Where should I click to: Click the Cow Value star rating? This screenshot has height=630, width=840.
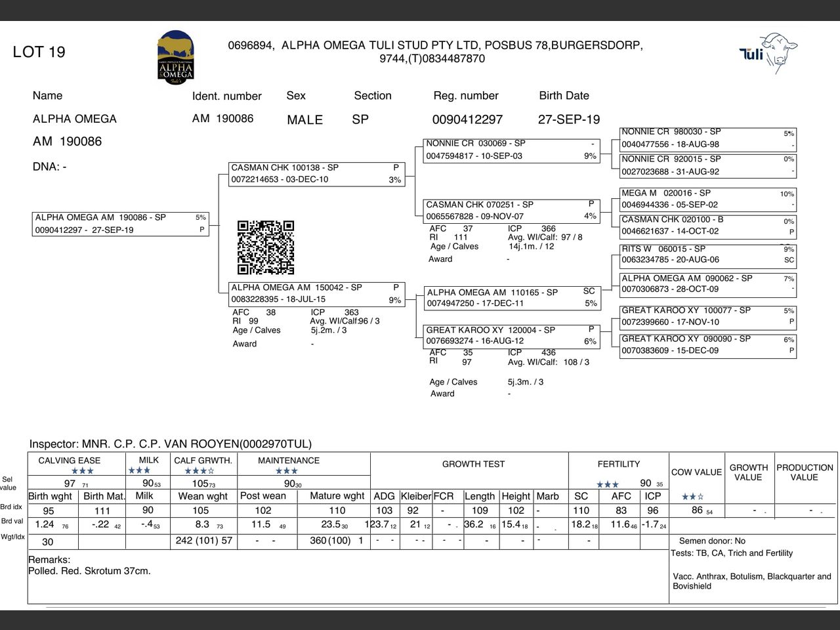pyautogui.click(x=692, y=497)
